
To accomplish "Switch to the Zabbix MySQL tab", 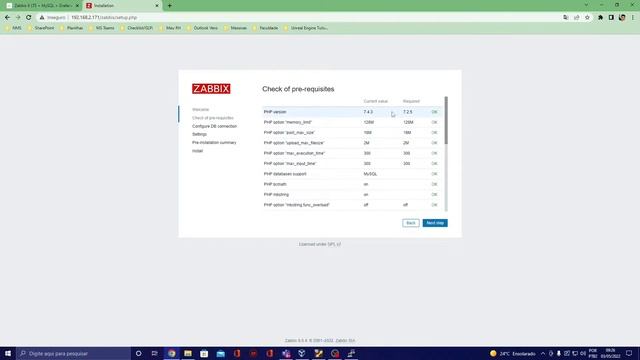I will tap(42, 6).
